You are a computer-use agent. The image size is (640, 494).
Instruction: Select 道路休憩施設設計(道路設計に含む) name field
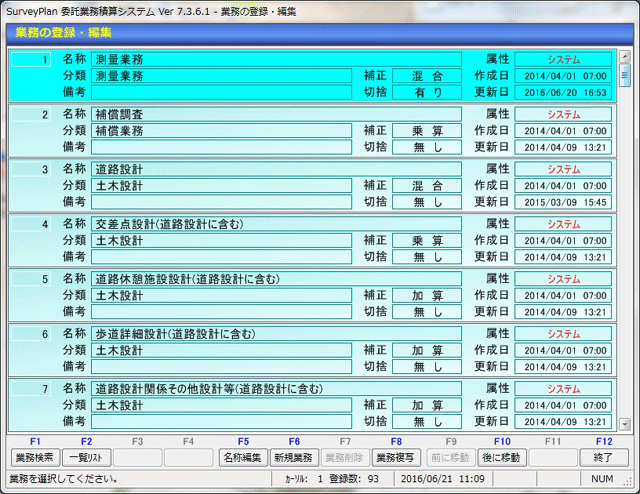(x=276, y=279)
